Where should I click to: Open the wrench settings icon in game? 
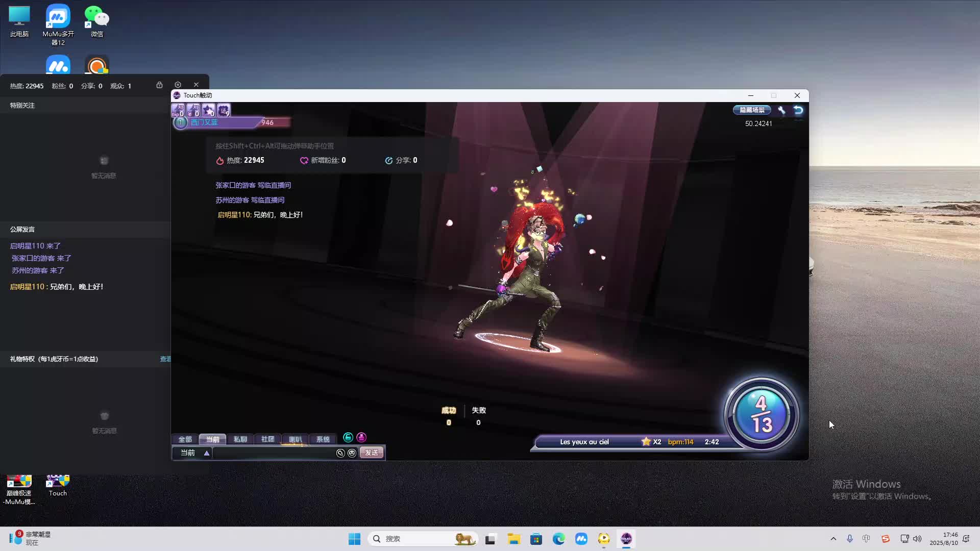tap(781, 110)
